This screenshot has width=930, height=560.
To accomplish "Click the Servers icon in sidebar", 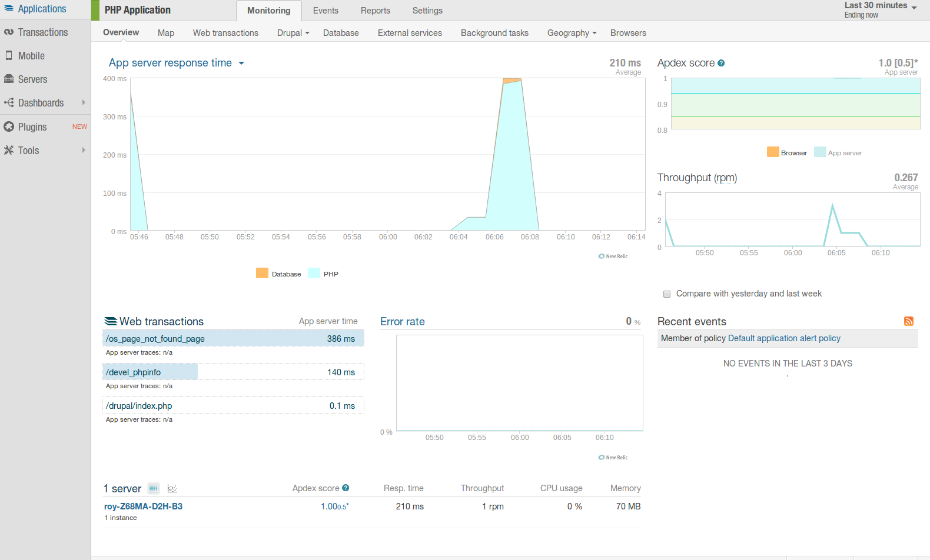I will click(9, 79).
